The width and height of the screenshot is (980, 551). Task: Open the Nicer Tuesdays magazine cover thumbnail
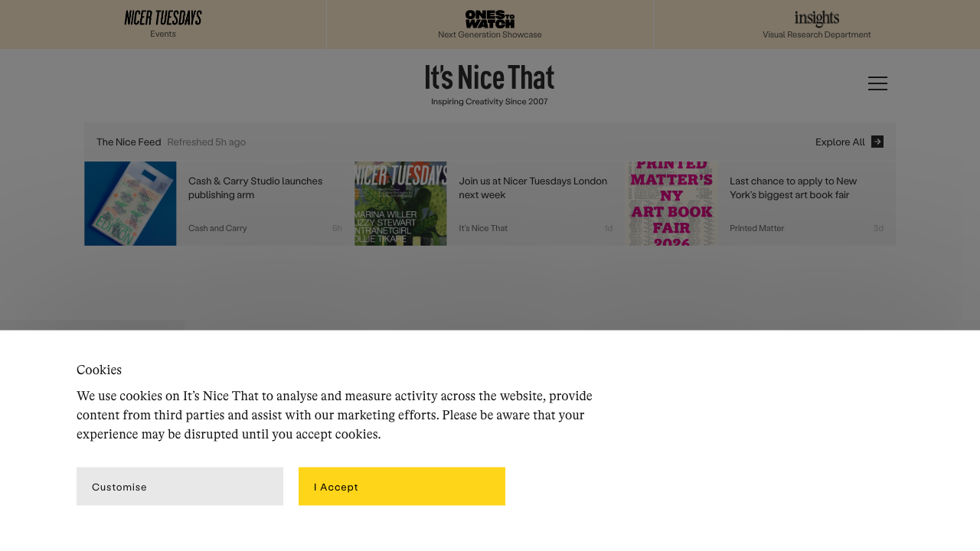pos(400,203)
